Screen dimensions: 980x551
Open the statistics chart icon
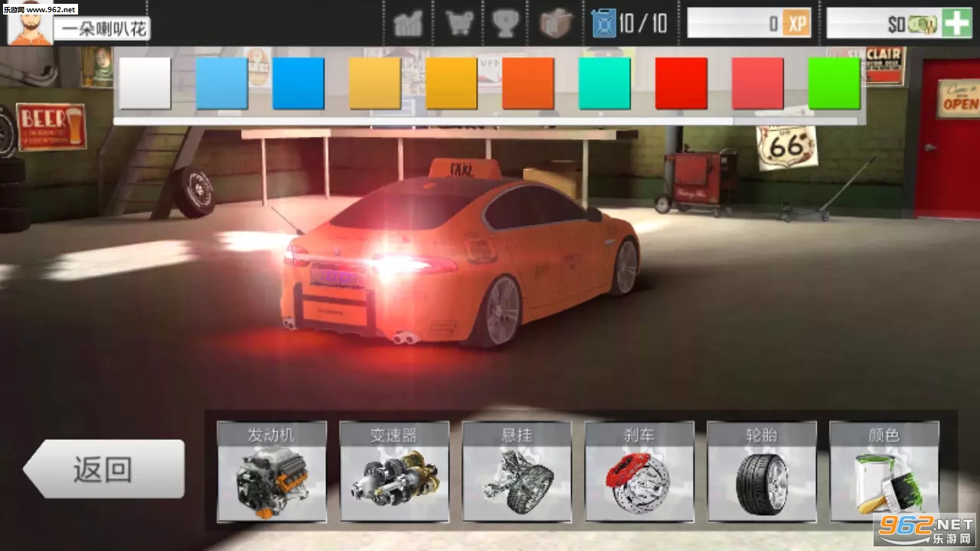(x=408, y=24)
